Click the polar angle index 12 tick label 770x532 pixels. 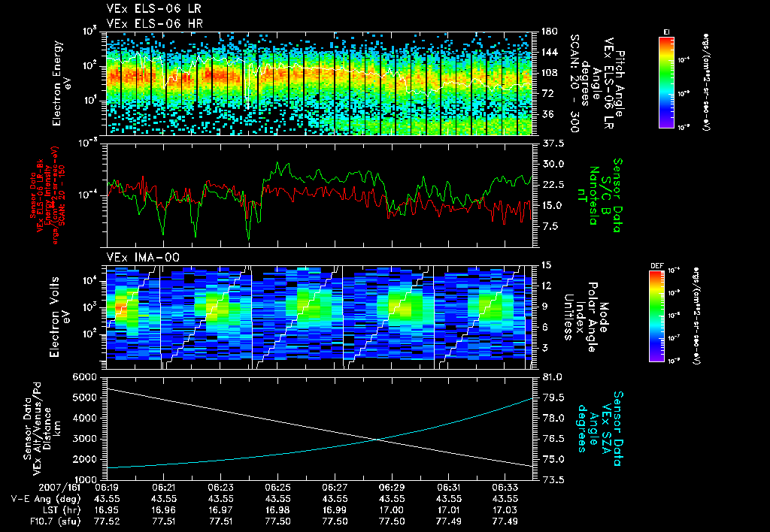pos(547,286)
